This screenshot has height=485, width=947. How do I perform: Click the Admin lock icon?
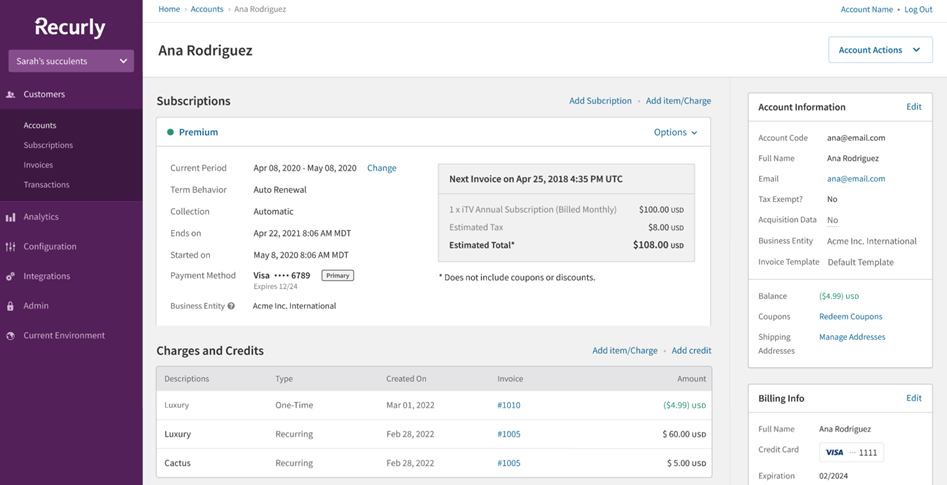[11, 306]
